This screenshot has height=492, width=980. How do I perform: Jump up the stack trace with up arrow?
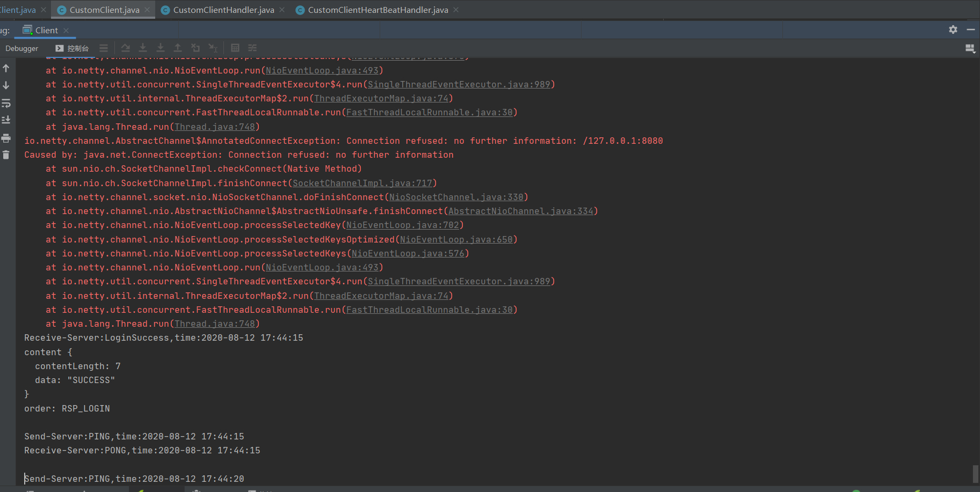click(6, 68)
